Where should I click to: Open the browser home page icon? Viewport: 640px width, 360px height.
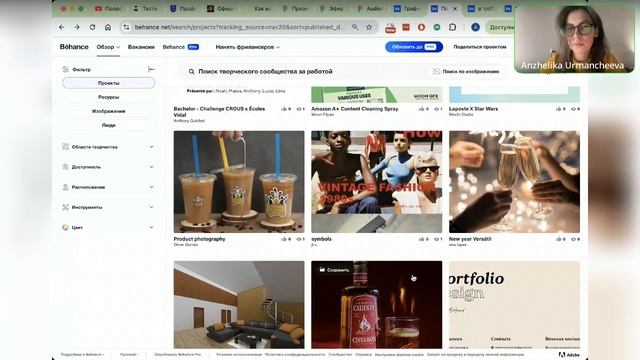tap(108, 27)
